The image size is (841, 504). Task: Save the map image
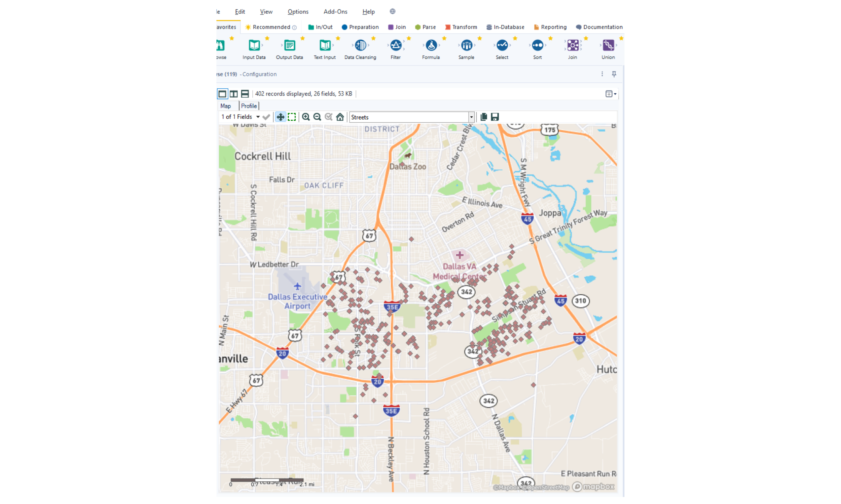pyautogui.click(x=495, y=117)
